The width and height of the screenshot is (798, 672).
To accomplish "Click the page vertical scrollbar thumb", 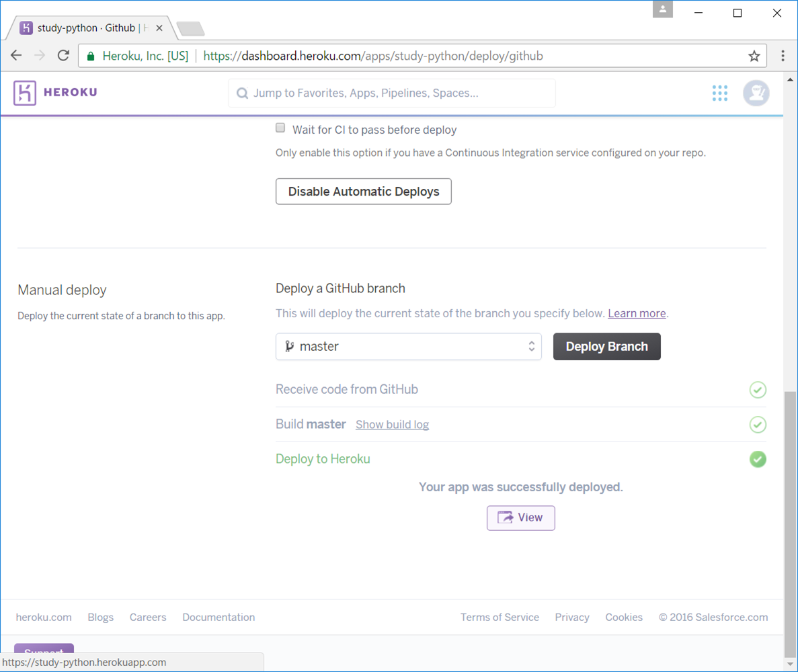I will coord(790,524).
